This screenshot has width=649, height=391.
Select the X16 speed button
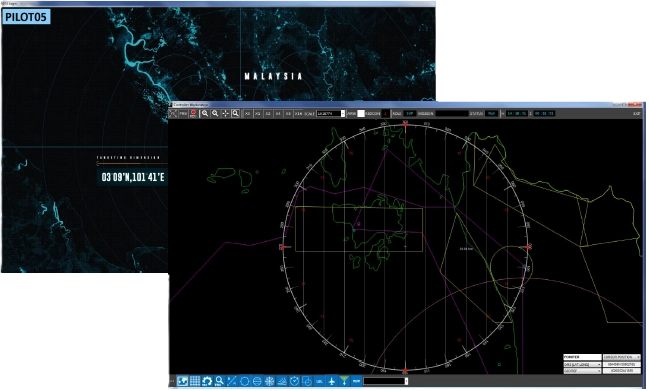point(298,113)
